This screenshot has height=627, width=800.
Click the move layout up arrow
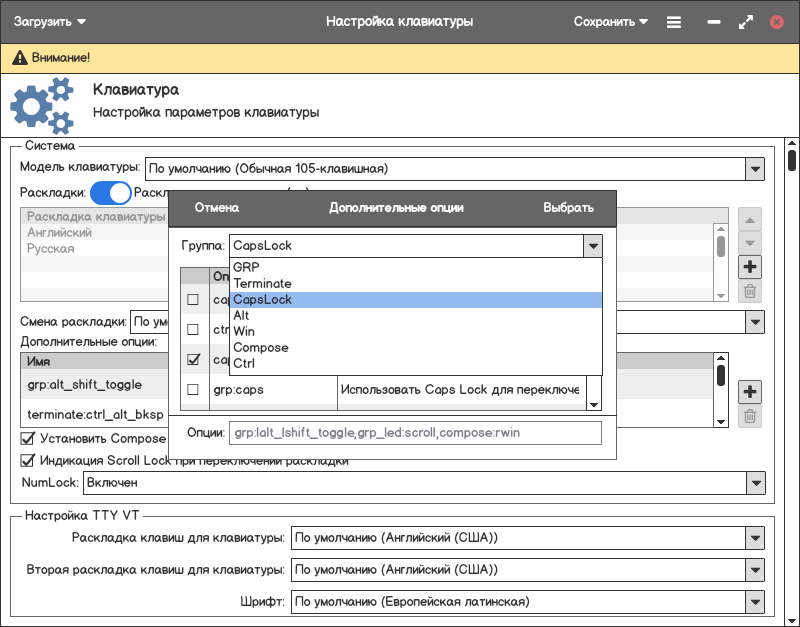749,219
